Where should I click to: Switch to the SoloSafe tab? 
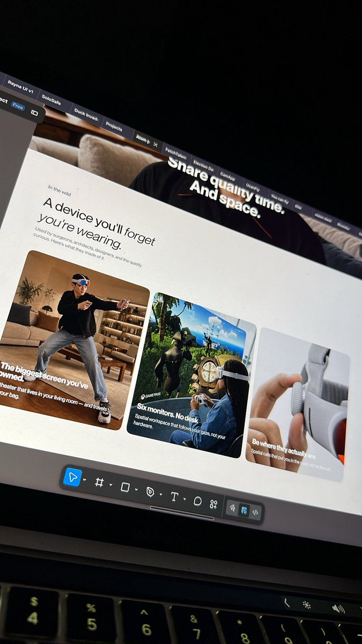(52, 100)
